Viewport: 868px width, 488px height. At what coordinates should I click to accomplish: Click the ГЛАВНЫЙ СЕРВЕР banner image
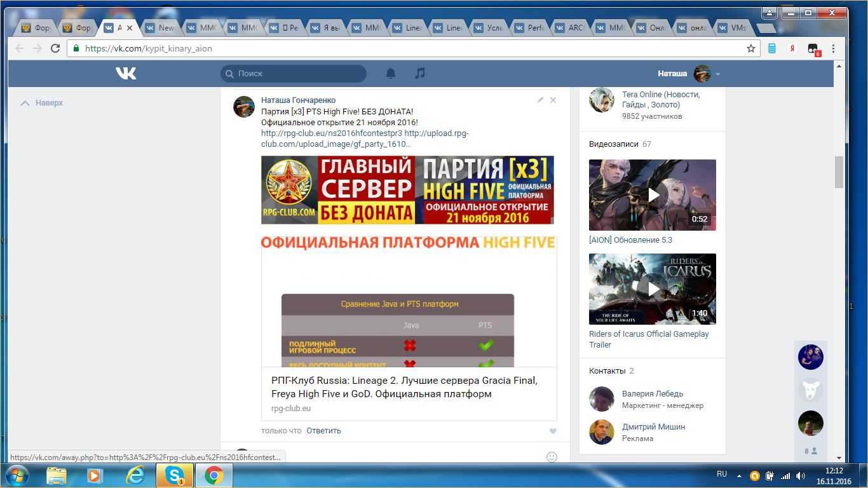coord(407,190)
